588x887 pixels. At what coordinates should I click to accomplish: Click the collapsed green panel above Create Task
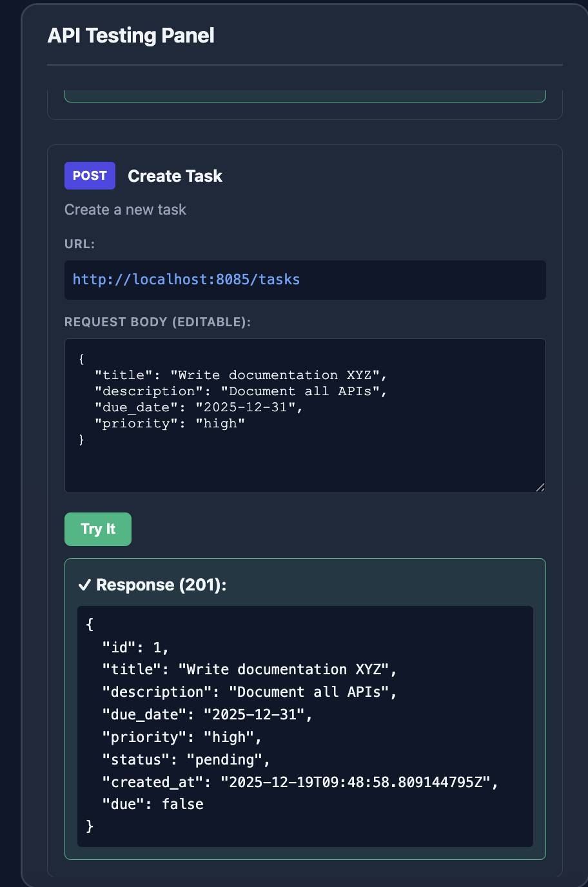coord(304,96)
